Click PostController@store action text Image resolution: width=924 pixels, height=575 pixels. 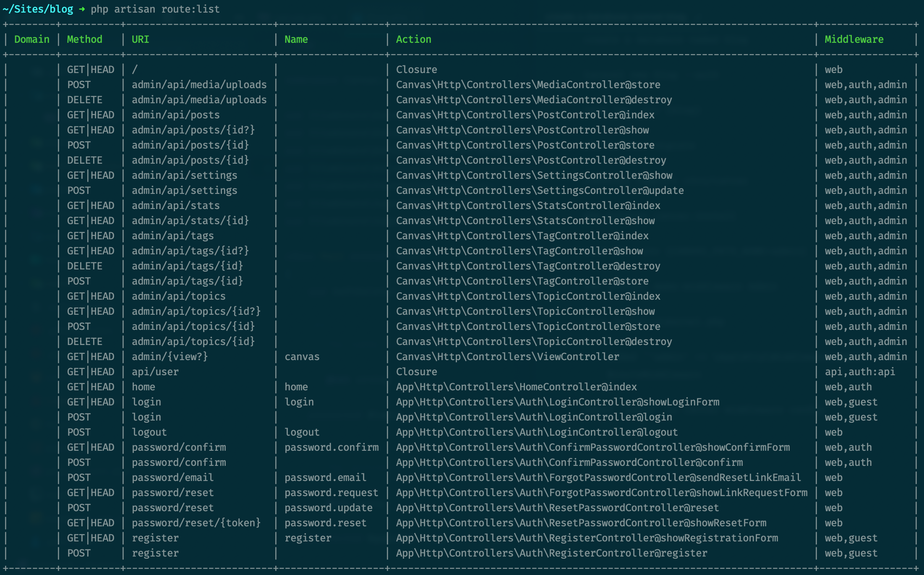[x=525, y=145]
